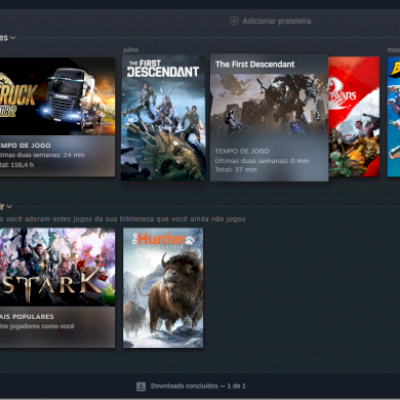Click the 'Total: 116,4 h' playtime text
Viewport: 400px width, 400px height.
click(17, 165)
